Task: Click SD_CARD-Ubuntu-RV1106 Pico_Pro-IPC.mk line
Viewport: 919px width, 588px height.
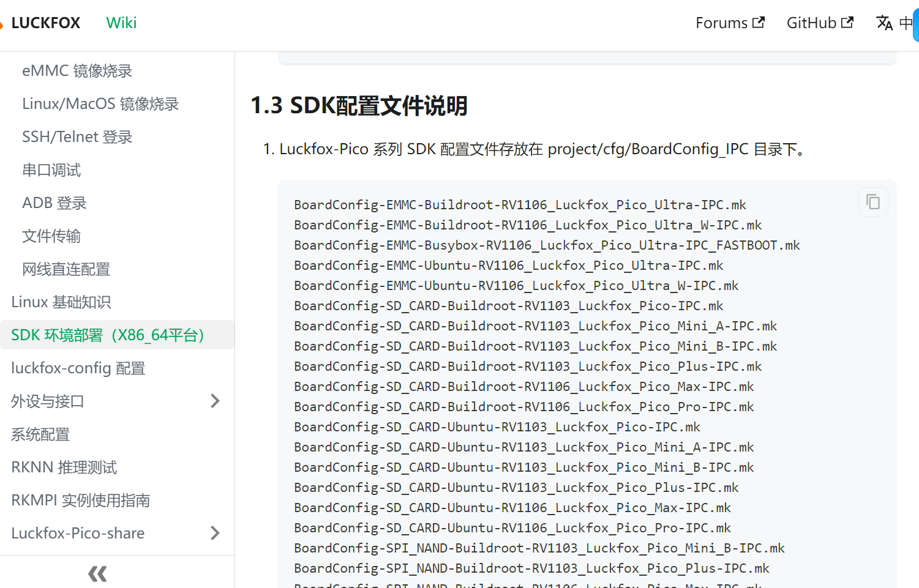Action: (x=512, y=528)
